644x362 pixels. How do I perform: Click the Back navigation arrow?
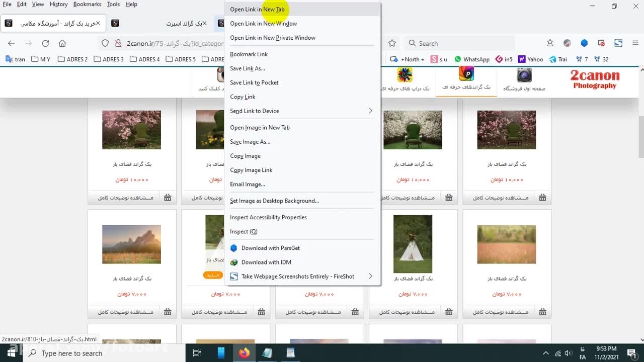pyautogui.click(x=12, y=43)
